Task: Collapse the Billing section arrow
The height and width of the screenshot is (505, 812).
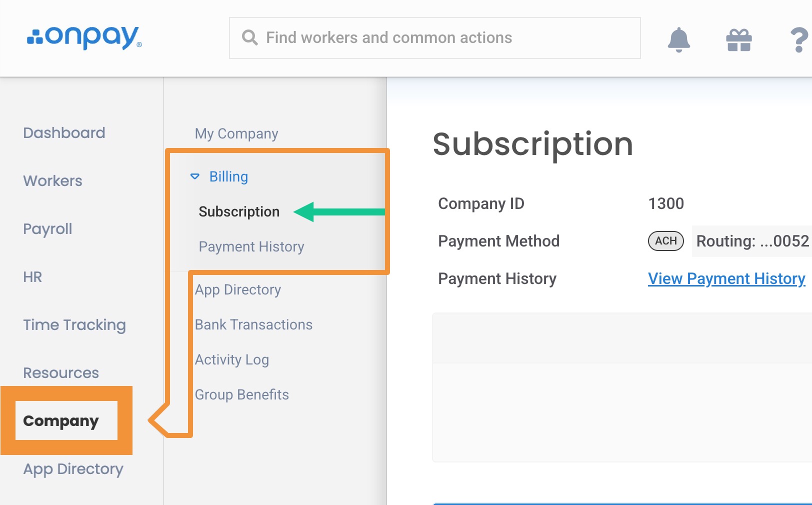Action: [x=195, y=176]
